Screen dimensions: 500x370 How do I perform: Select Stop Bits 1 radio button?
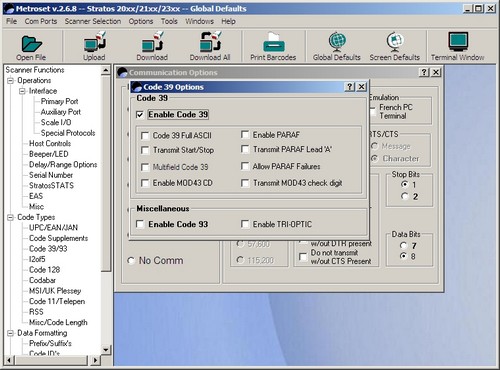click(405, 184)
